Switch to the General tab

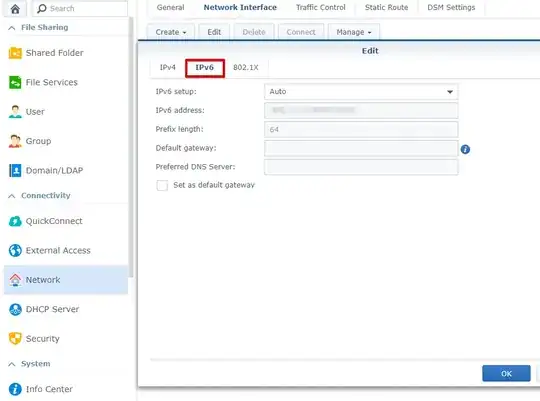tap(170, 8)
